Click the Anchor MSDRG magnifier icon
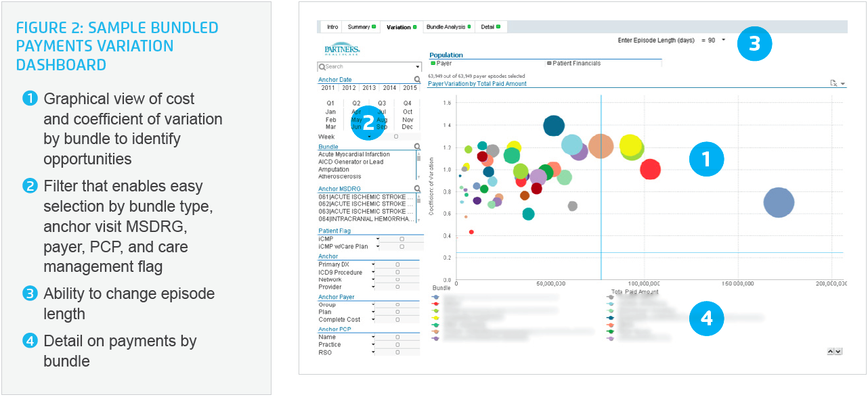The width and height of the screenshot is (868, 397). click(418, 188)
